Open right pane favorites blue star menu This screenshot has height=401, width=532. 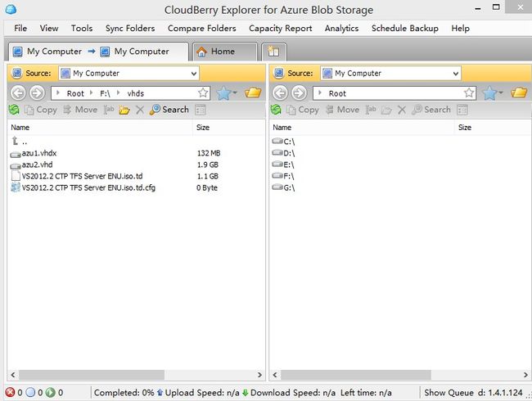(x=492, y=93)
